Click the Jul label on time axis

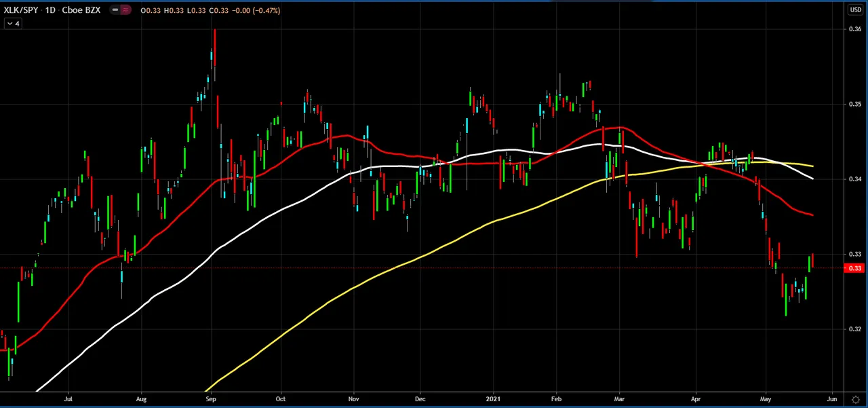68,399
